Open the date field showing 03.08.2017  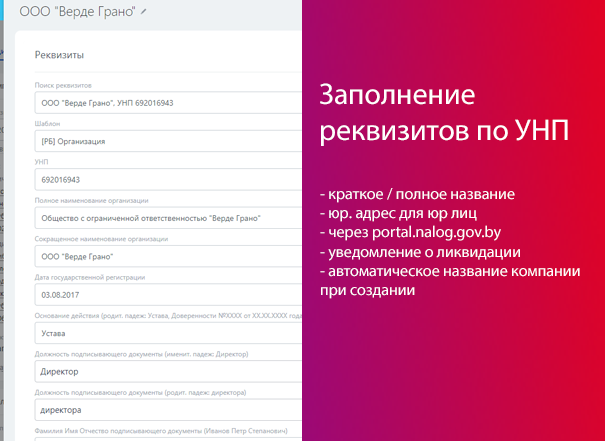[165, 295]
